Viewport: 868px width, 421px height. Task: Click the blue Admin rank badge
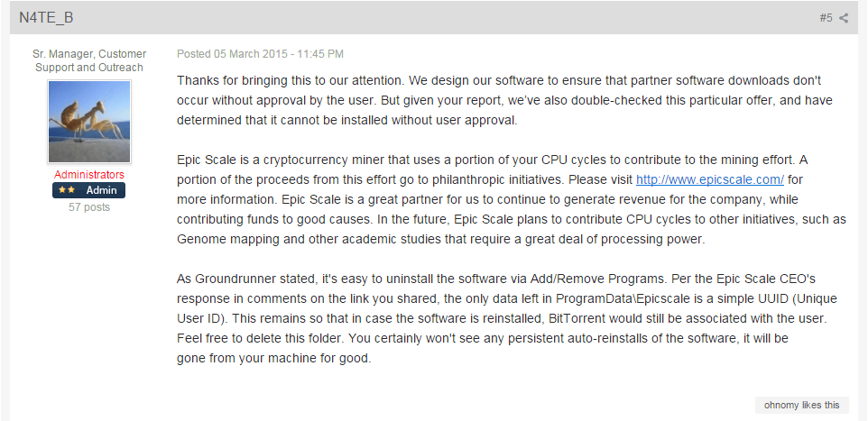pyautogui.click(x=89, y=190)
